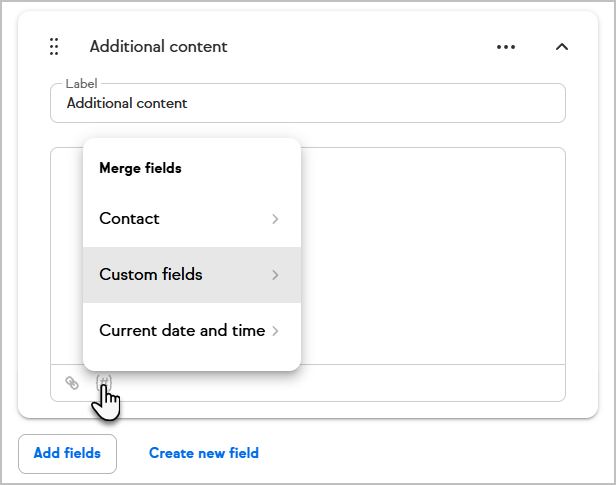Click the Add fields button
Viewport: 616px width, 485px height.
tap(67, 453)
